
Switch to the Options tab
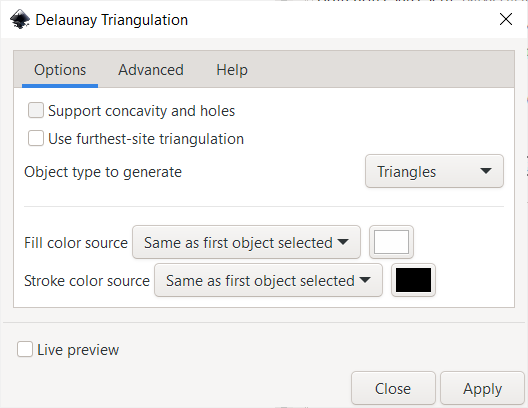[60, 70]
